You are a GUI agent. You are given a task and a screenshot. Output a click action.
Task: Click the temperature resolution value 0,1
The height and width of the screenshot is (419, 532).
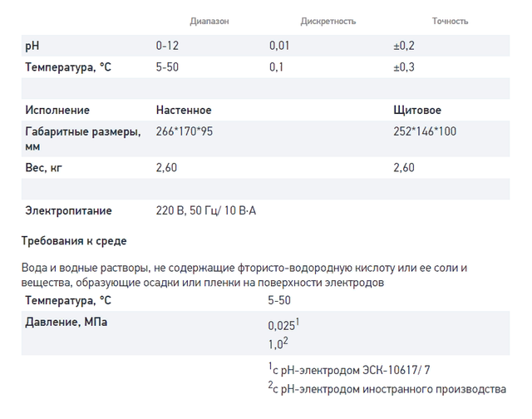pyautogui.click(x=276, y=67)
